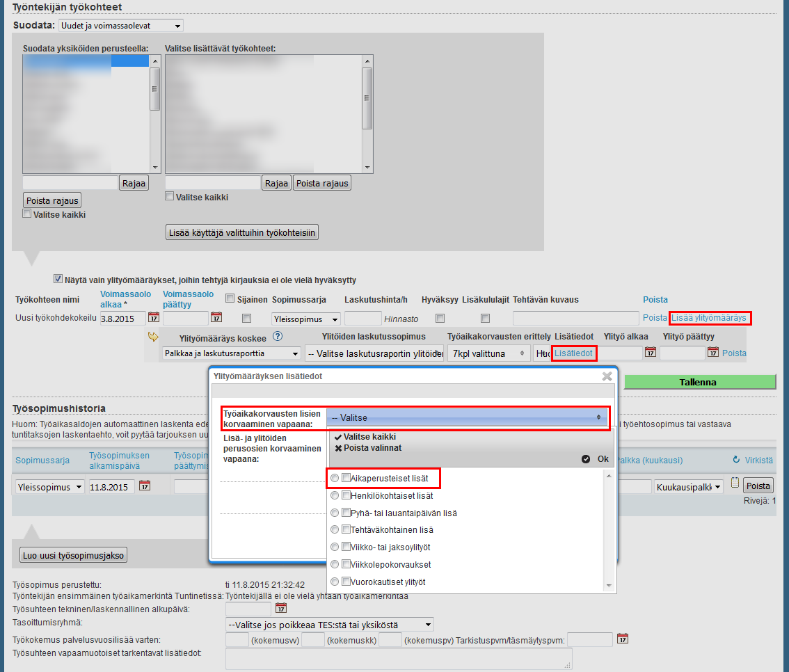Click the Lisää ylityömääräys link
The image size is (789, 672).
click(708, 318)
